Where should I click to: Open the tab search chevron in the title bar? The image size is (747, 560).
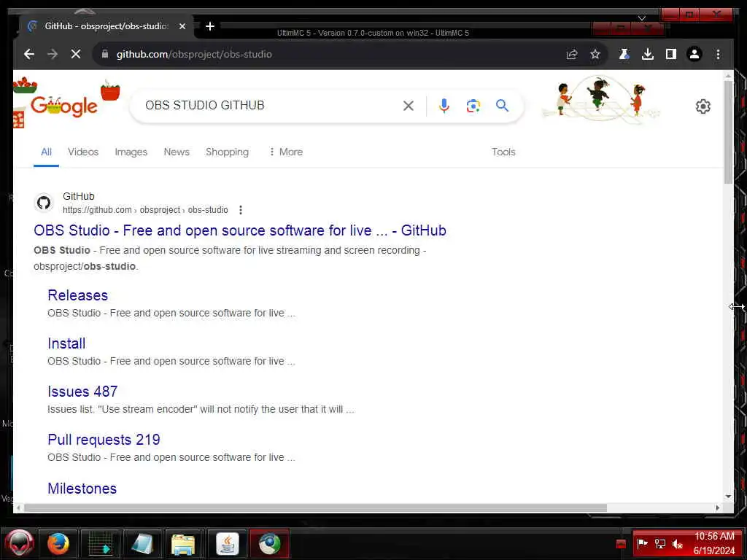tap(642, 18)
